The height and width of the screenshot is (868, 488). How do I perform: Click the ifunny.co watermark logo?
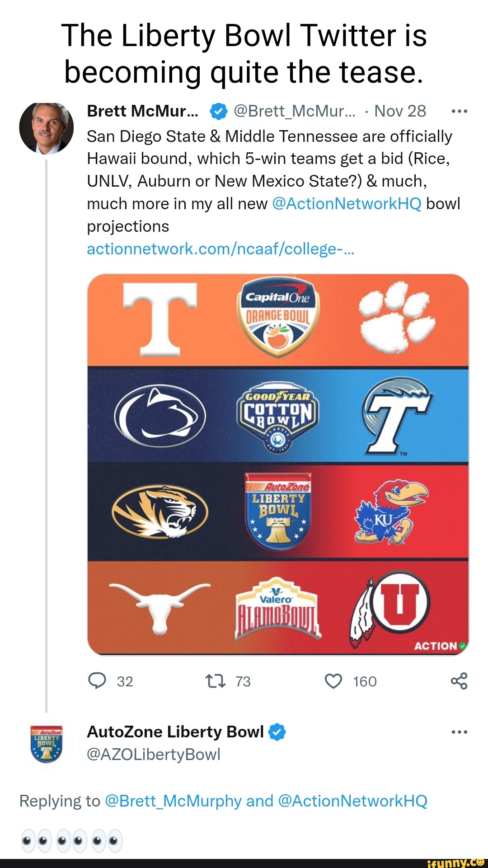455,863
